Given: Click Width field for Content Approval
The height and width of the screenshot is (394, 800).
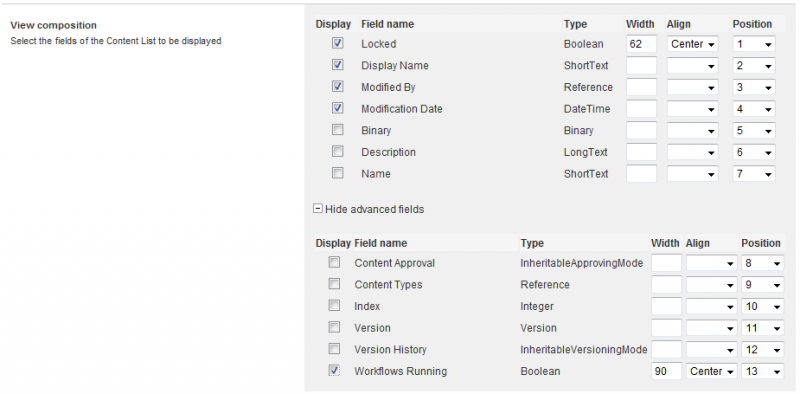Looking at the screenshot, I should point(667,263).
